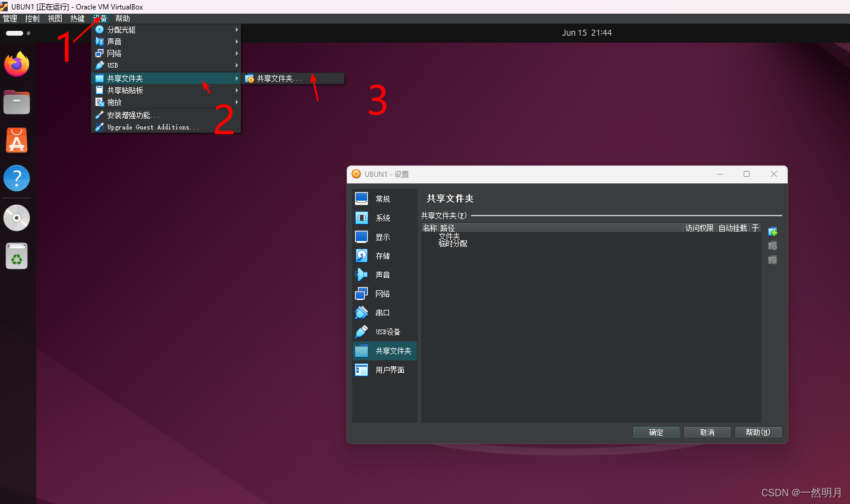Click the edit shared folder icon
The image size is (850, 504).
(773, 246)
